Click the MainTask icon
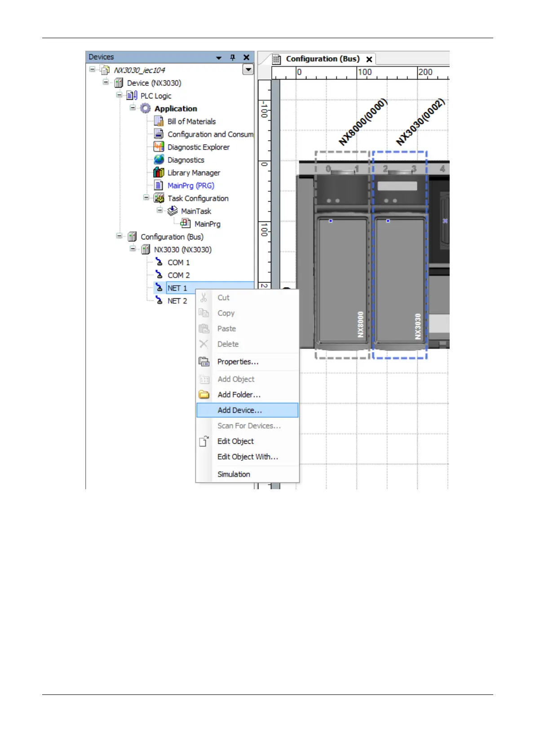Viewport: 535px width, 756px height. [172, 211]
